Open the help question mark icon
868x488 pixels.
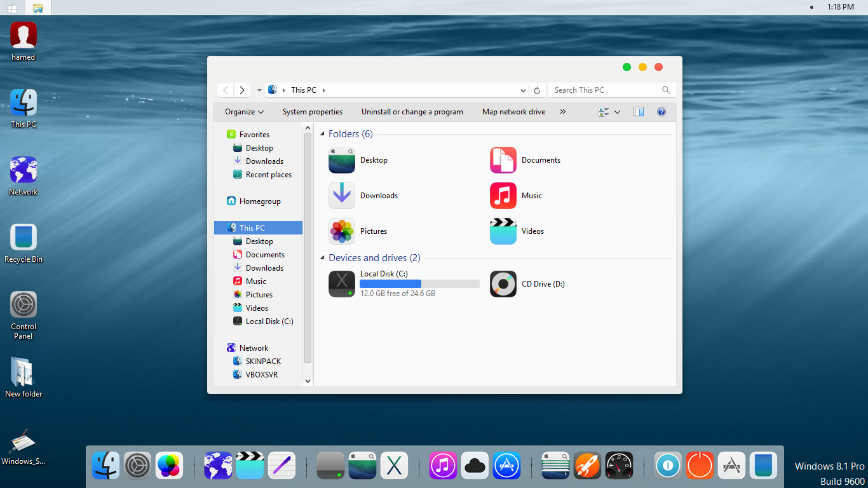[x=661, y=112]
